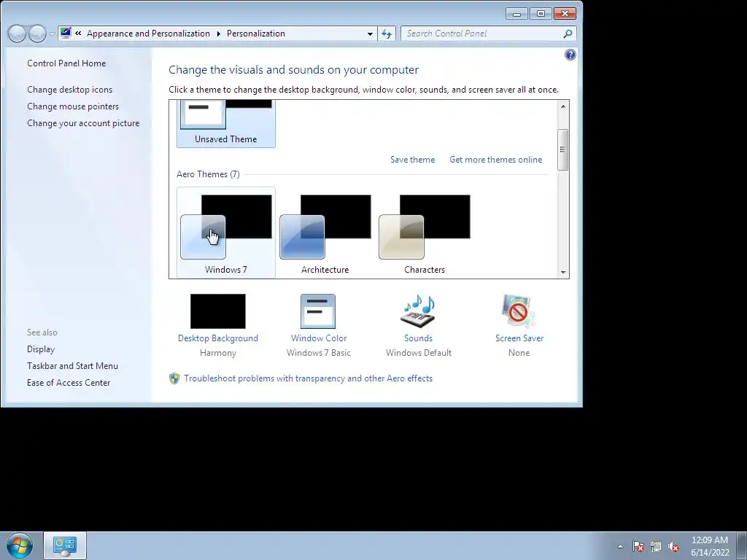Viewport: 747px width, 560px height.
Task: Open the Windows Start orb
Action: [20, 545]
